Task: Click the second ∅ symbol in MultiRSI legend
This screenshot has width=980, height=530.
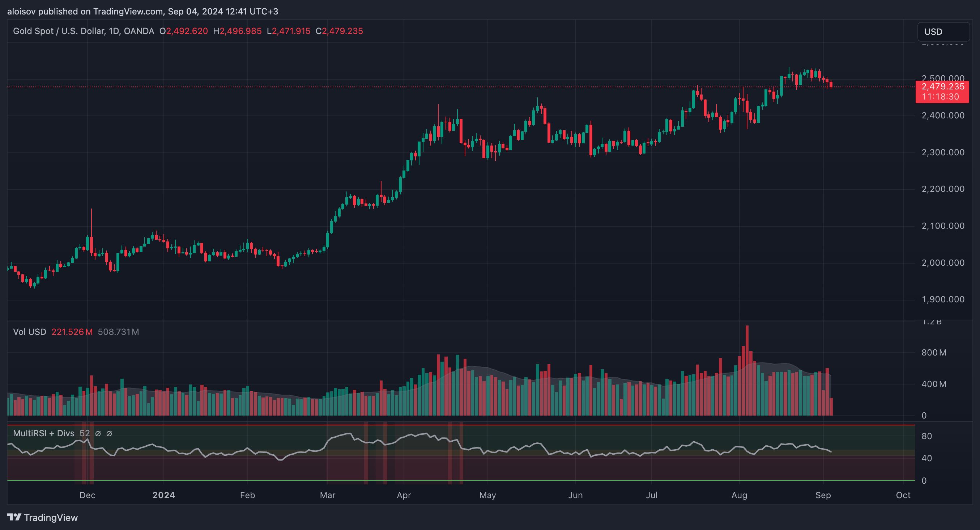Action: pyautogui.click(x=109, y=433)
